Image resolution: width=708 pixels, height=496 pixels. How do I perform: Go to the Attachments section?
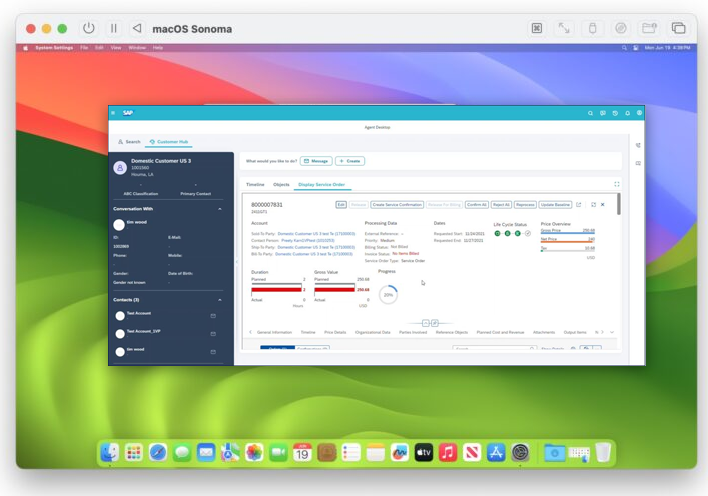(544, 332)
